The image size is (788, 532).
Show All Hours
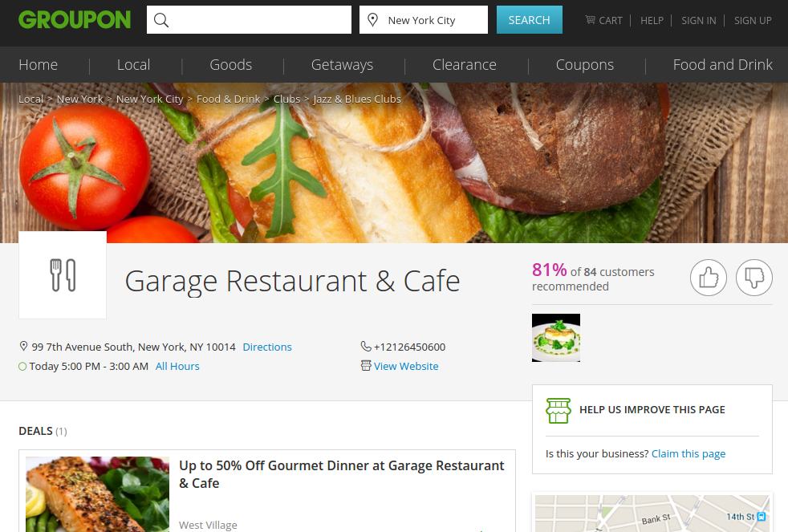pos(177,366)
